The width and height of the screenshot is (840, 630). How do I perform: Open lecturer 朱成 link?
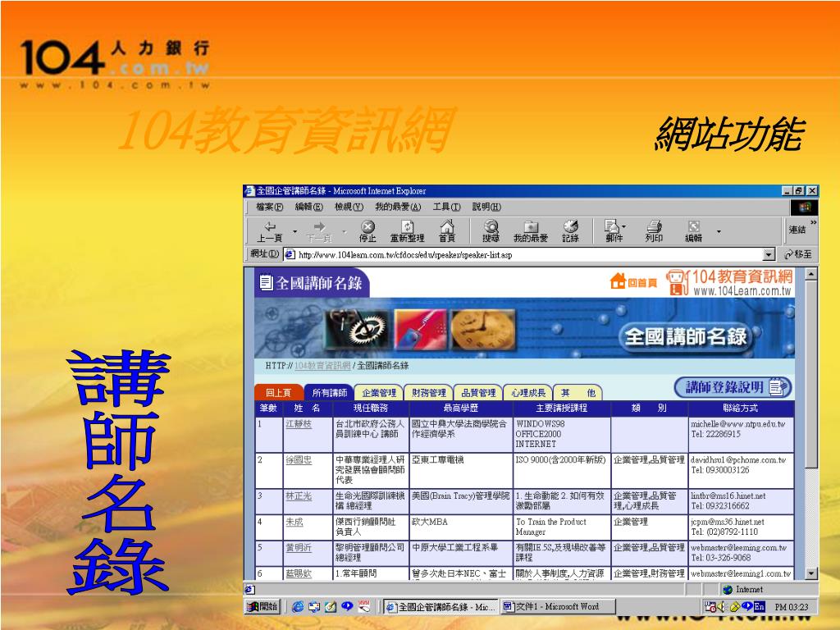pyautogui.click(x=294, y=522)
